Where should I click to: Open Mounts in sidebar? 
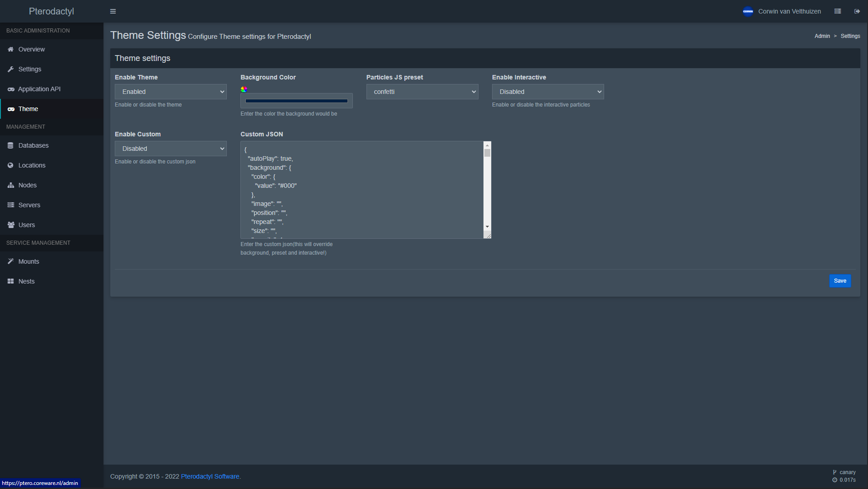click(52, 261)
